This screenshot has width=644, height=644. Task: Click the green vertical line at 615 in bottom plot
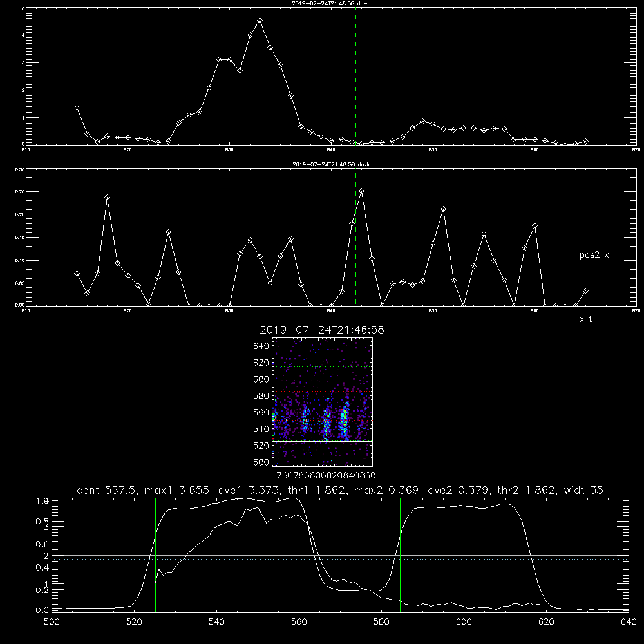[526, 554]
